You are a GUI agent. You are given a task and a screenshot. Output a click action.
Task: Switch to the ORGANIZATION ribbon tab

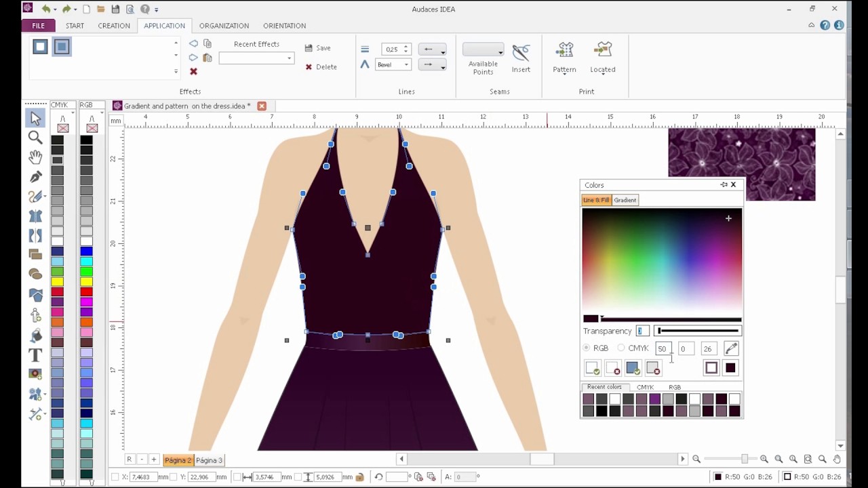[224, 26]
